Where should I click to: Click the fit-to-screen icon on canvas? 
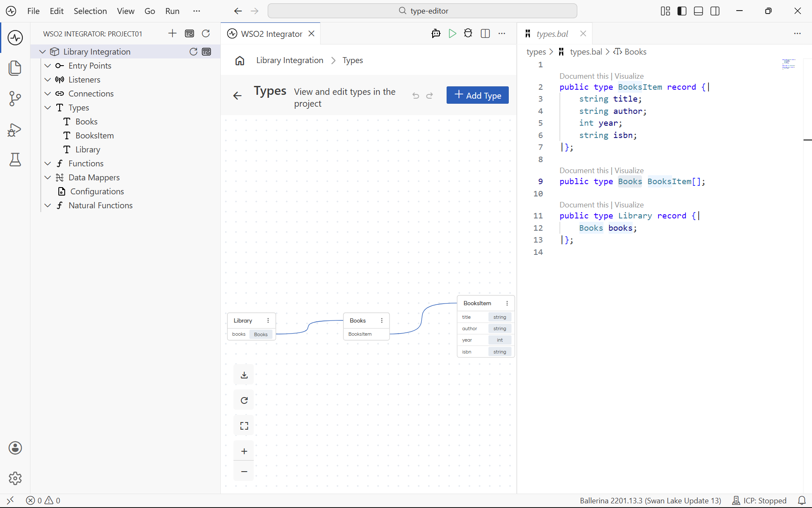[244, 426]
